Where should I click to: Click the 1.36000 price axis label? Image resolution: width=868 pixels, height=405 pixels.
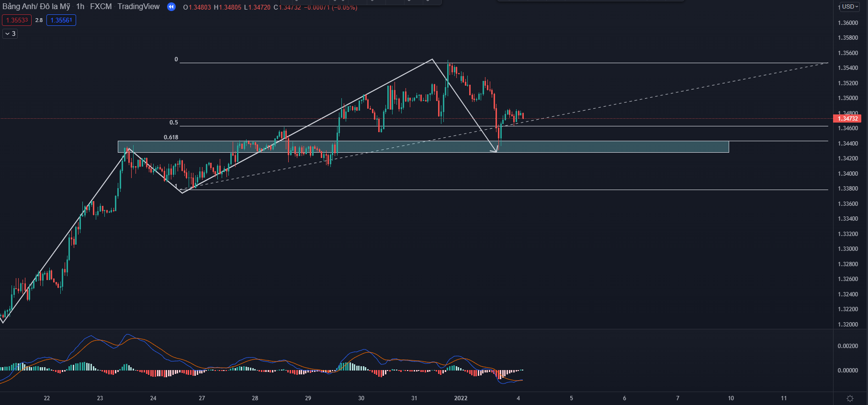848,23
